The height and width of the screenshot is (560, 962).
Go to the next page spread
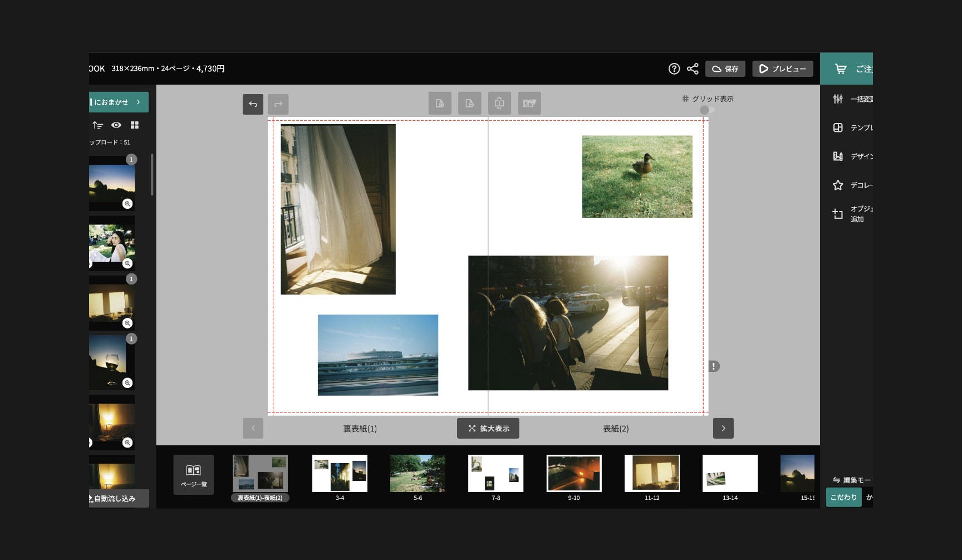pos(723,429)
